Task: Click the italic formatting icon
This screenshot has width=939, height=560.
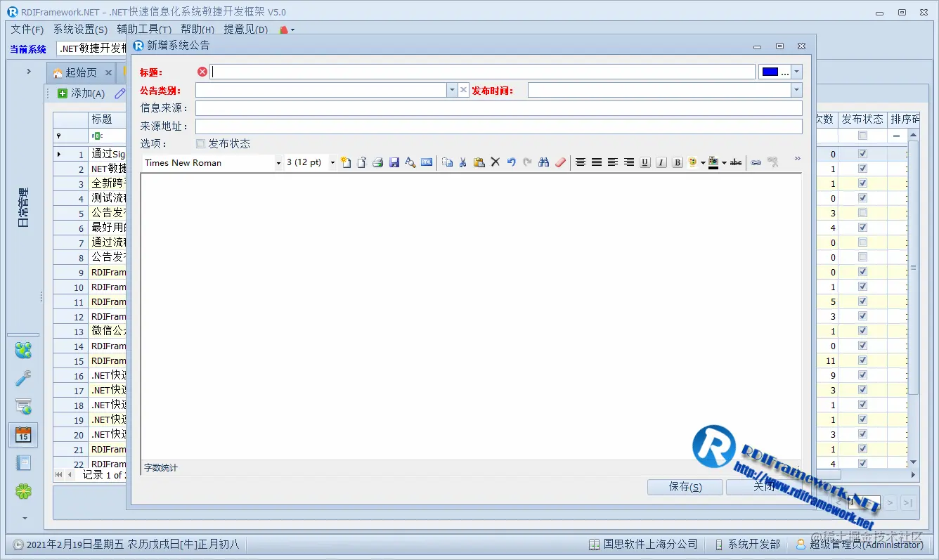Action: click(x=661, y=162)
